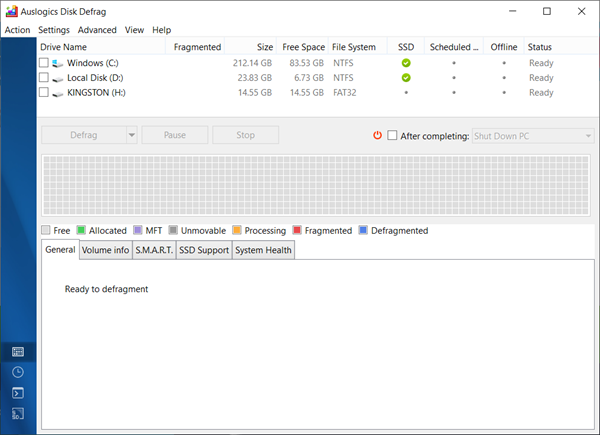Click the Scheduled column header
Image resolution: width=600 pixels, height=435 pixels.
454,47
